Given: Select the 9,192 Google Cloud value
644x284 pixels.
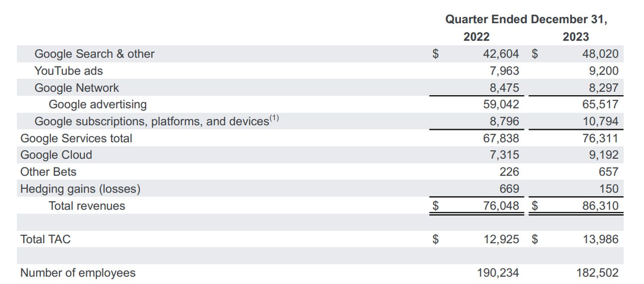Looking at the screenshot, I should [x=603, y=155].
